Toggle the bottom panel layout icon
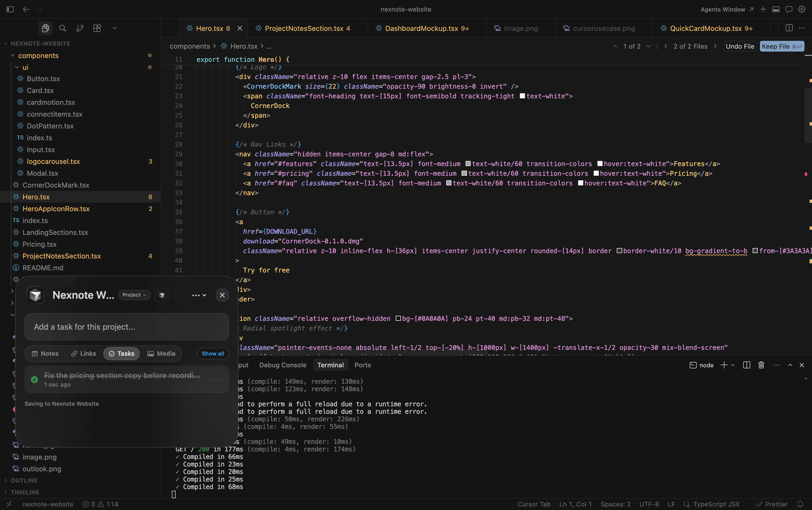Screen dimensions: 812x510 tap(776, 9)
